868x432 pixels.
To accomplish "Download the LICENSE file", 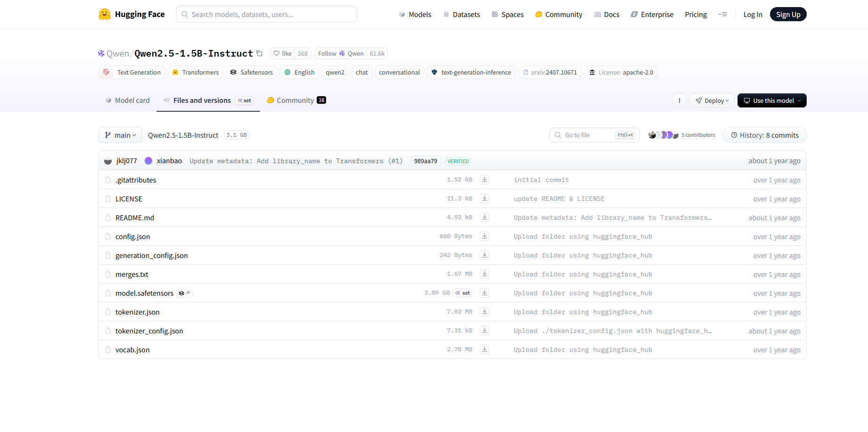I will pyautogui.click(x=484, y=199).
